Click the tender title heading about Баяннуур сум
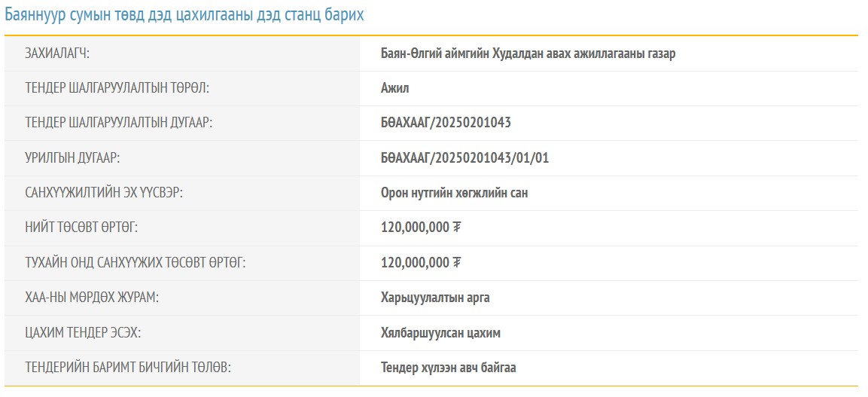868x397 pixels. pos(184,15)
